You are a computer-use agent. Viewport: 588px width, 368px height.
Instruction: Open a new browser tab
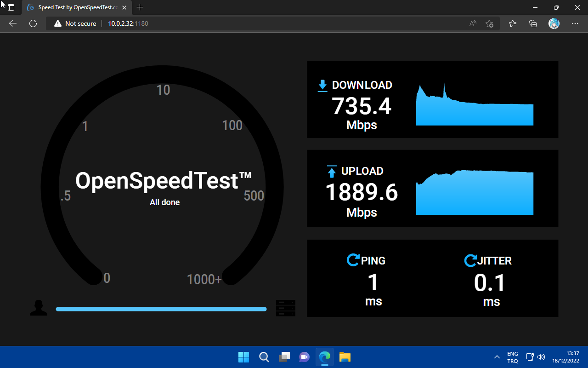140,7
